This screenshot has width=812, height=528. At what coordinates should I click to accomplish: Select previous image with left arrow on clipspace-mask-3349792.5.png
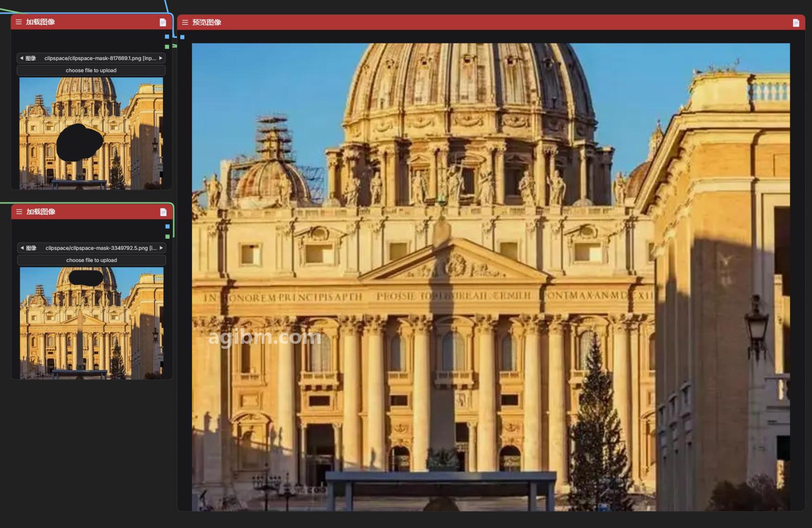click(22, 248)
